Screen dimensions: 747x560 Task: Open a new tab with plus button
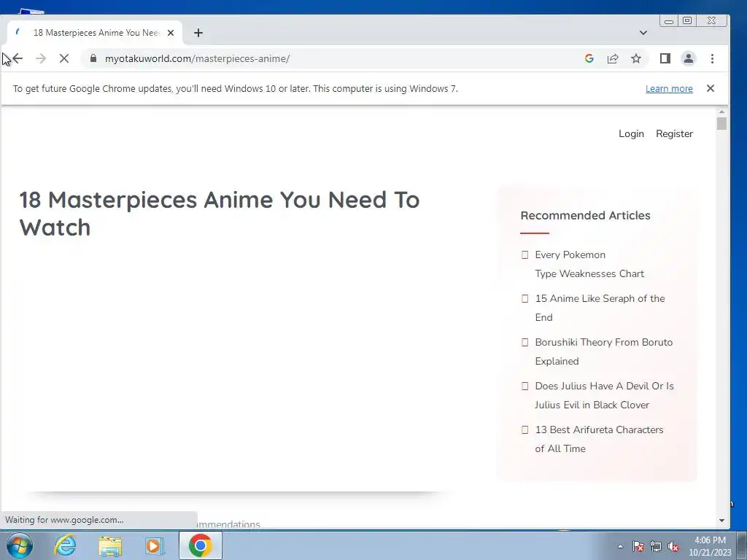pyautogui.click(x=198, y=33)
